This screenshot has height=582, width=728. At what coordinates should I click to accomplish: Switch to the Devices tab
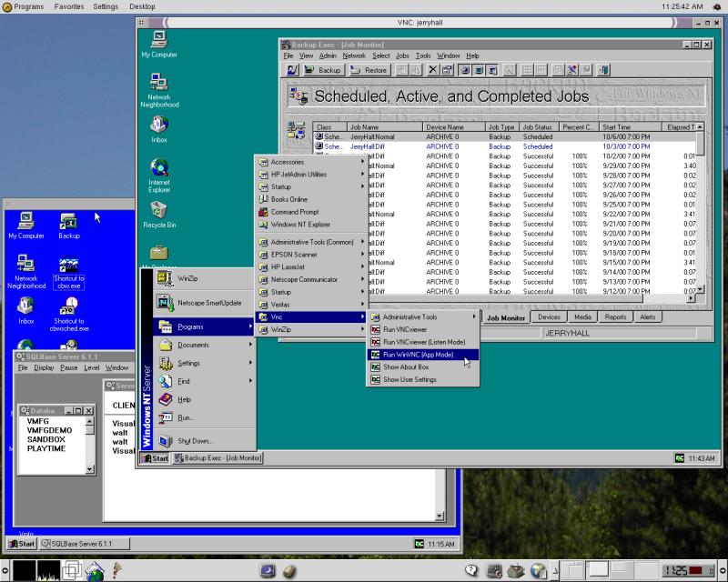click(549, 317)
